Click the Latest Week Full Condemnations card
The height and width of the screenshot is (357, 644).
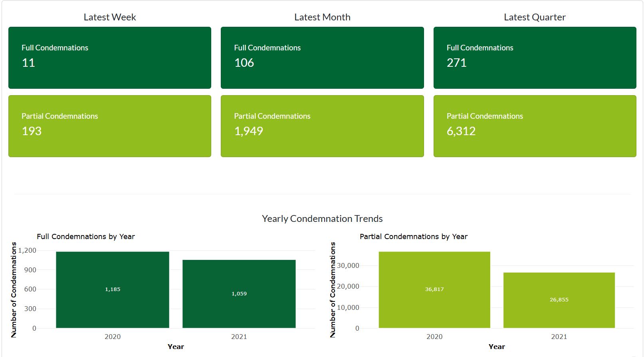point(109,58)
